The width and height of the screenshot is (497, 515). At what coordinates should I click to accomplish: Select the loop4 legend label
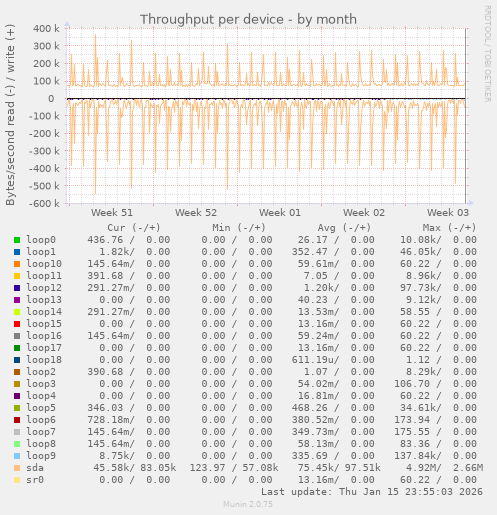(41, 396)
